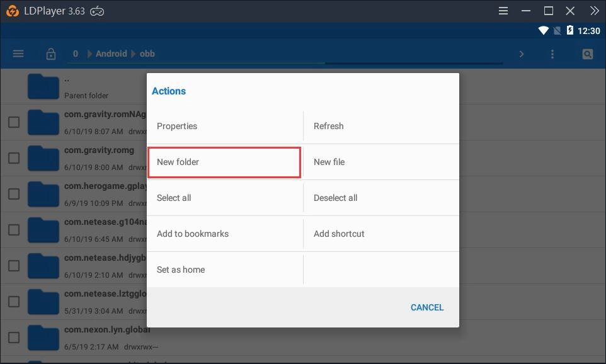
Task: Select the checkbox beside com.nexon.lyn.global
Action: (13, 338)
